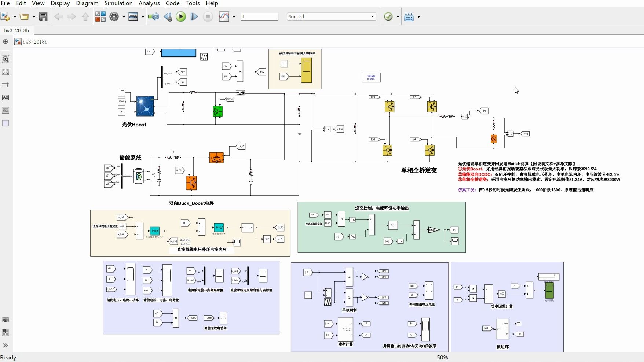Open the Library Browser icon

pyautogui.click(x=100, y=16)
